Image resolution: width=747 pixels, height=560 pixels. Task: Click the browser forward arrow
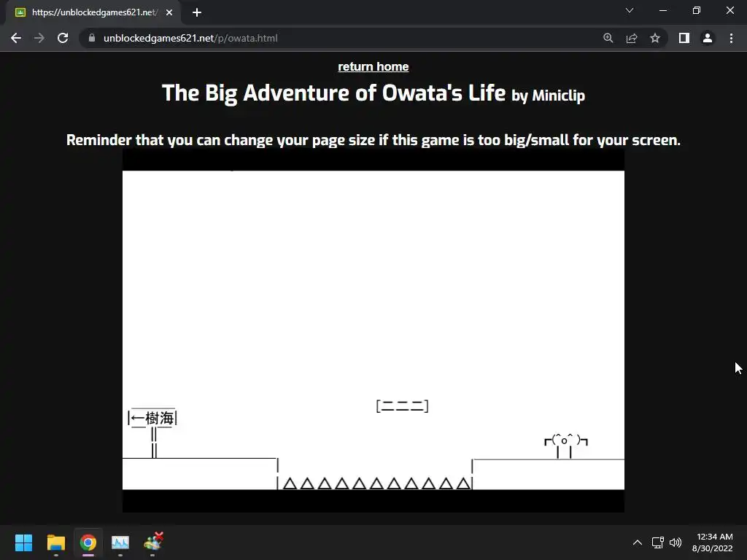[x=39, y=38]
